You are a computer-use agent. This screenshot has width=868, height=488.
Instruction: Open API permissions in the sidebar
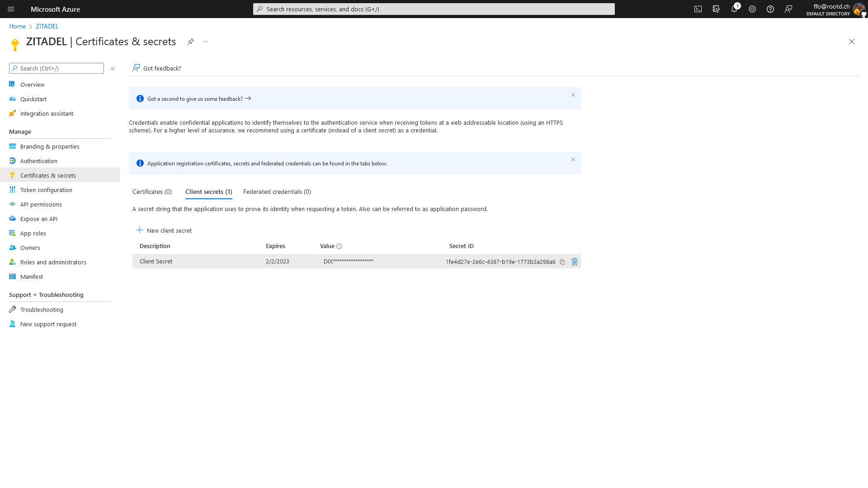41,204
